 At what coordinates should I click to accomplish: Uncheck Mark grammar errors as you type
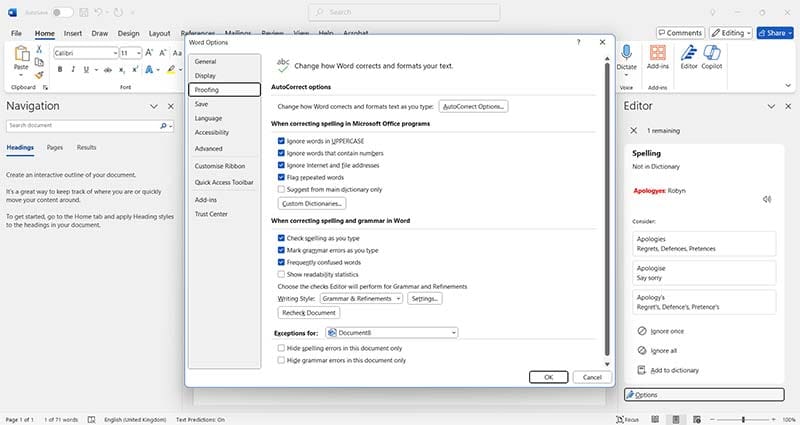click(281, 251)
